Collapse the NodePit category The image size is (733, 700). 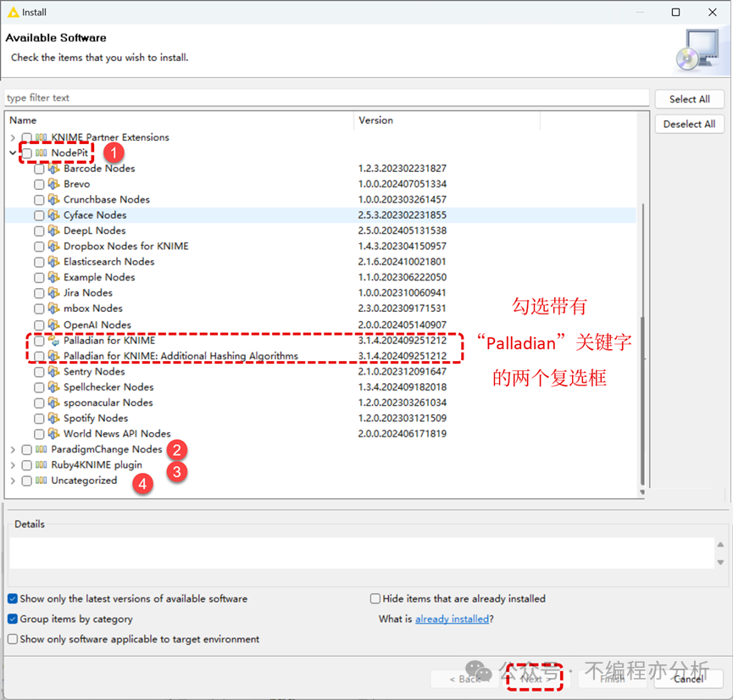click(13, 153)
